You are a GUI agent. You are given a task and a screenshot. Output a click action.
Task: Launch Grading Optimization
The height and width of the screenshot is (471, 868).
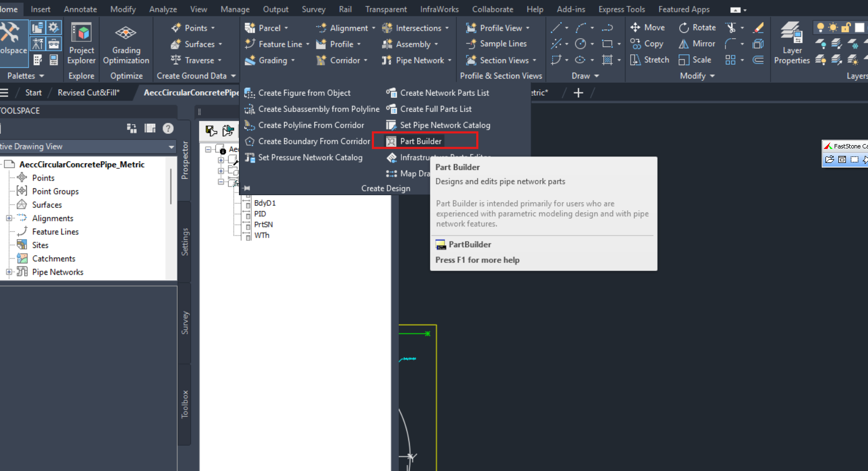[x=126, y=44]
